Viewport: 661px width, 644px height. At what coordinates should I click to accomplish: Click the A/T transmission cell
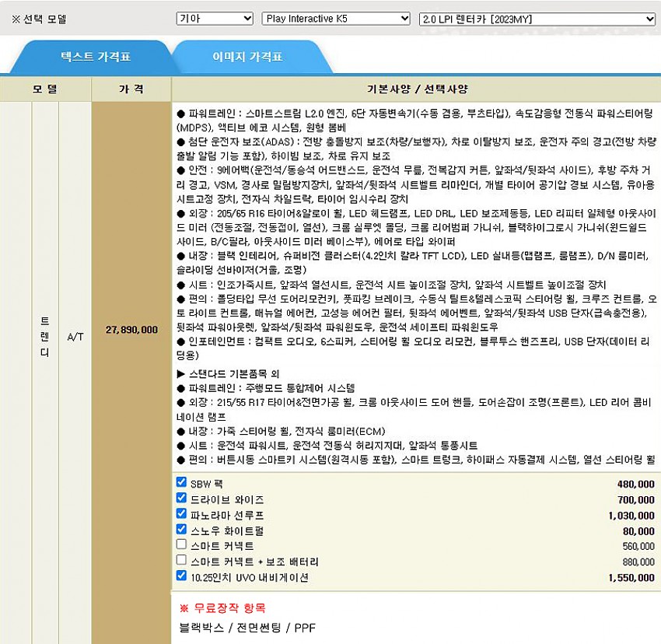tap(75, 336)
